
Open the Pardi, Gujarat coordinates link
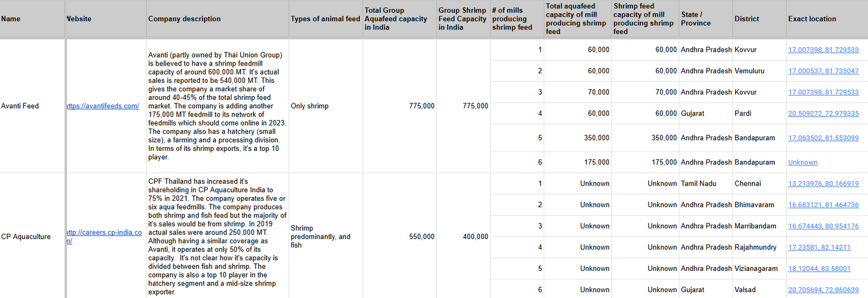pos(823,114)
